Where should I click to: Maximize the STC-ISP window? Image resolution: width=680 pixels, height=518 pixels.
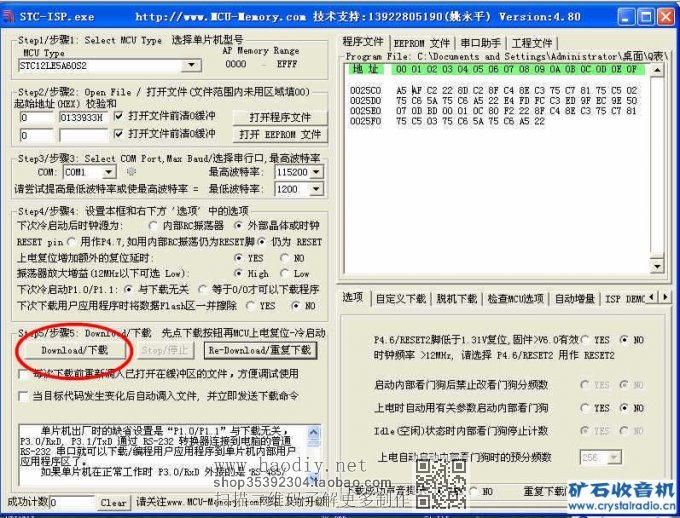click(x=644, y=16)
